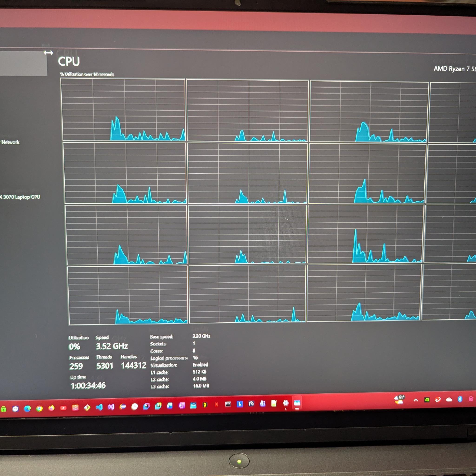Click the '% Utilization over 60 seconds' label
Viewport: 476px width, 476px height.
[x=87, y=74]
